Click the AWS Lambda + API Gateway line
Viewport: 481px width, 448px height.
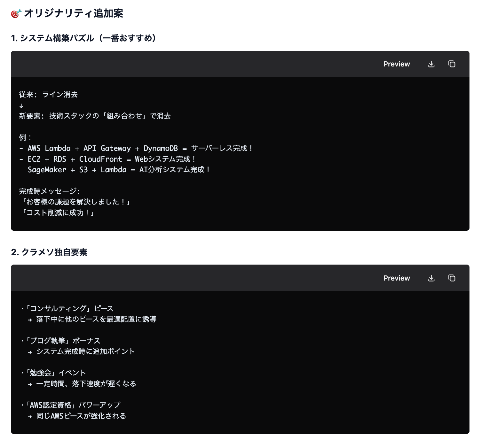(x=136, y=148)
